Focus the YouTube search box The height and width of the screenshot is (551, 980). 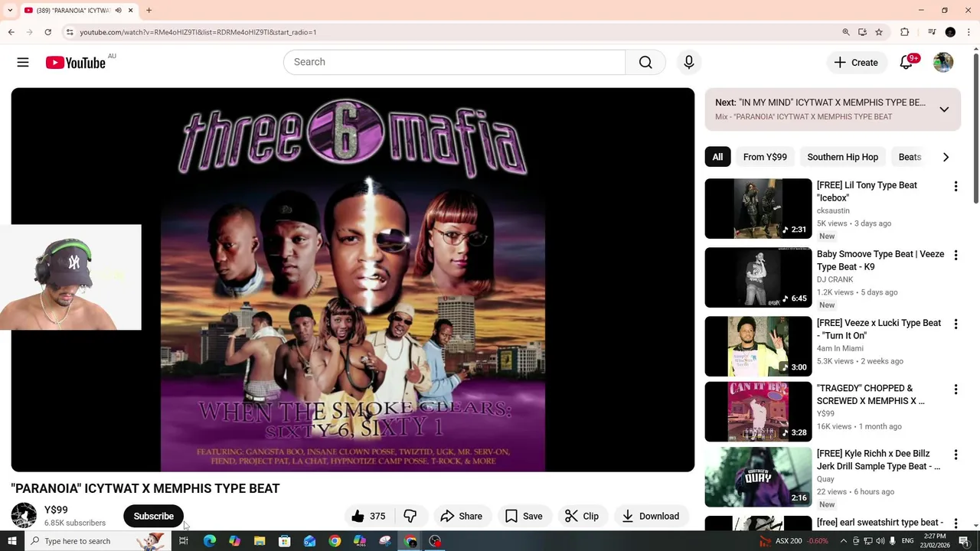point(455,62)
